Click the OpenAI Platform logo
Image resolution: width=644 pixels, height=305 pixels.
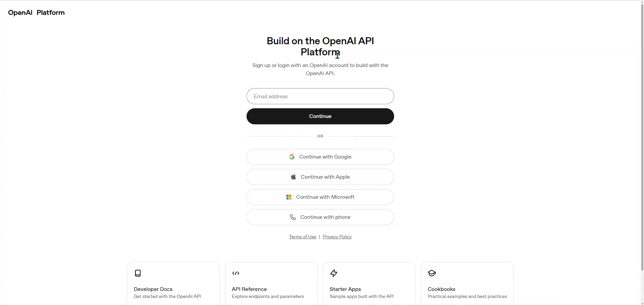[36, 13]
